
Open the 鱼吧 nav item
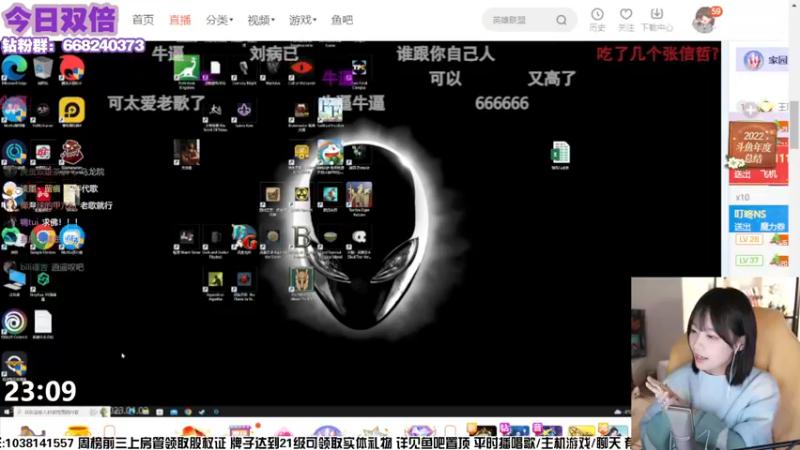342,20
